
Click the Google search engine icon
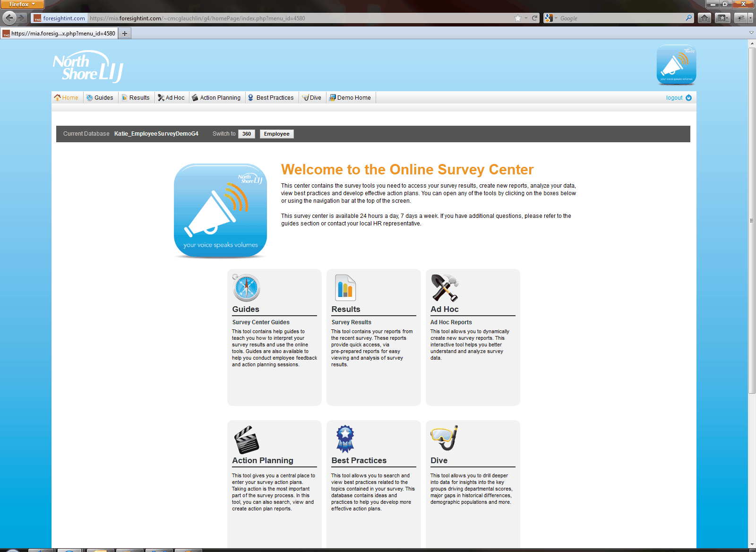[x=548, y=18]
